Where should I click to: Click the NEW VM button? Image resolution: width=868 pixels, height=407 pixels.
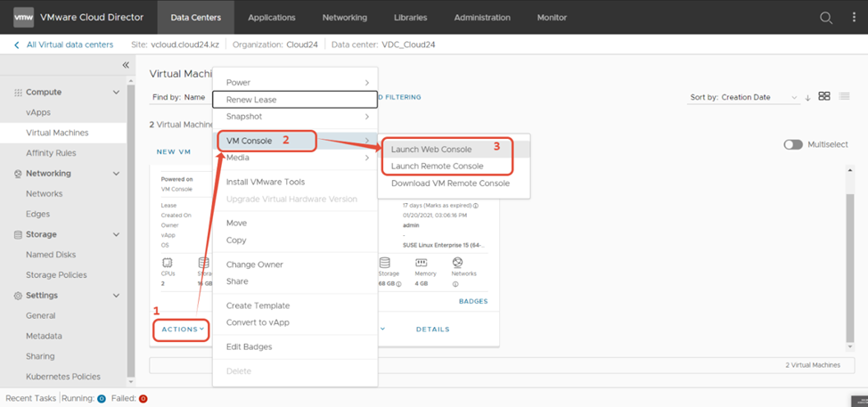click(174, 152)
